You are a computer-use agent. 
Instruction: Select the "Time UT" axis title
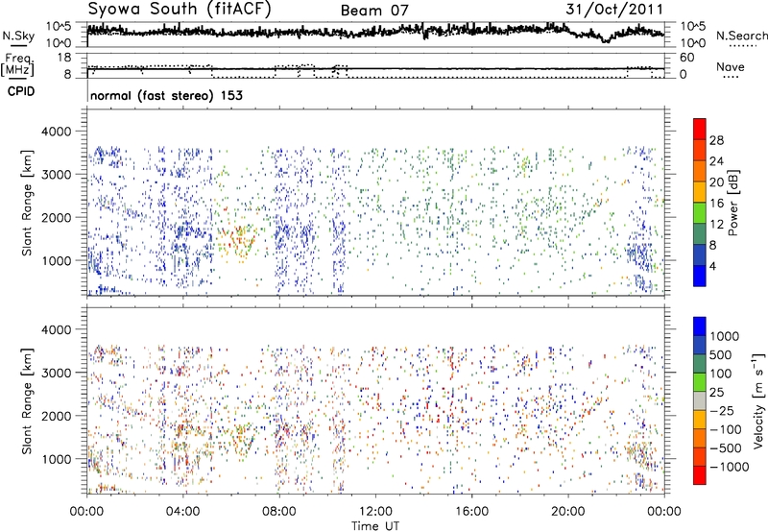click(375, 526)
